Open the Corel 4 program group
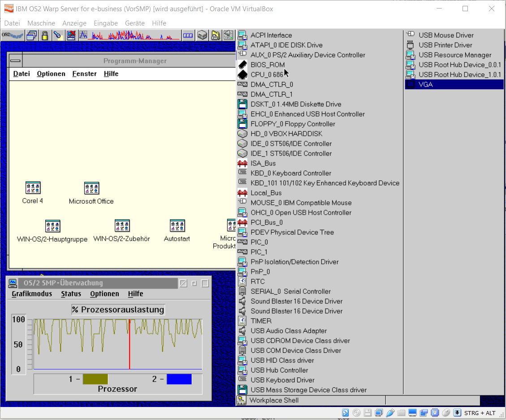The width and height of the screenshot is (506, 420). click(33, 193)
